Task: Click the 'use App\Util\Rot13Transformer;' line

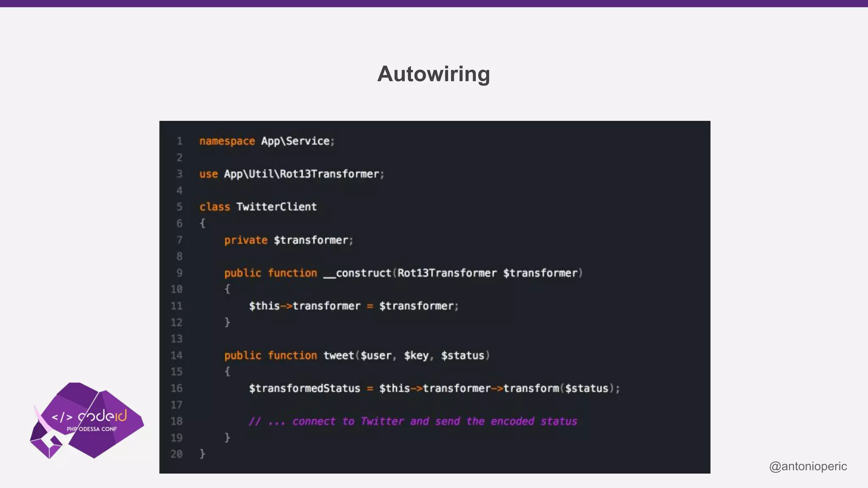Action: pyautogui.click(x=292, y=174)
